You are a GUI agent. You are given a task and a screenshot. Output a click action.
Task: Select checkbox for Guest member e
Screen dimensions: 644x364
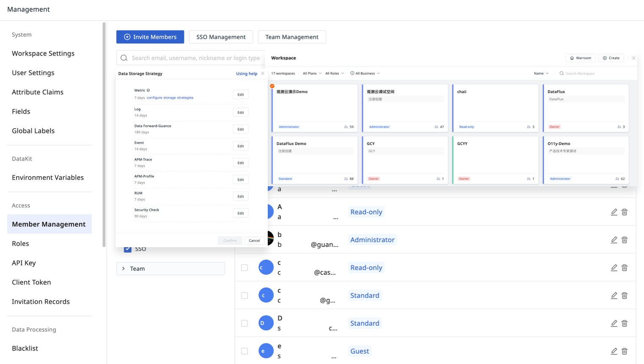(x=244, y=351)
